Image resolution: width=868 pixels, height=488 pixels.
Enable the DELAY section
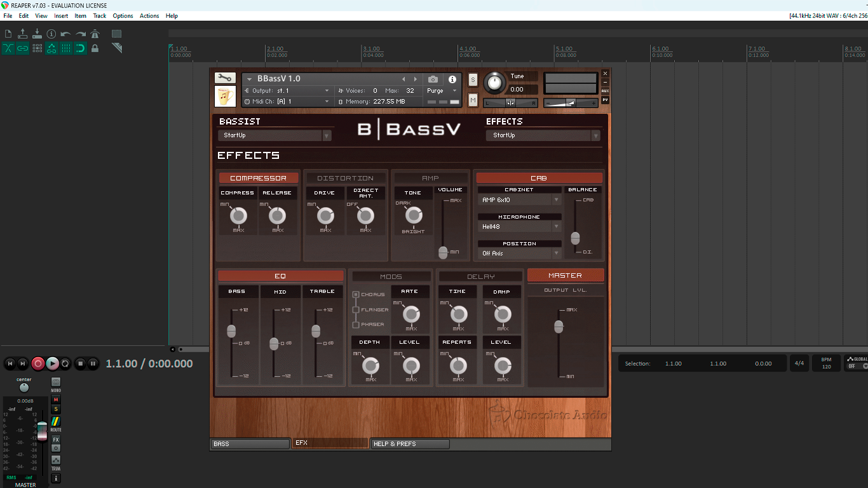pos(480,276)
